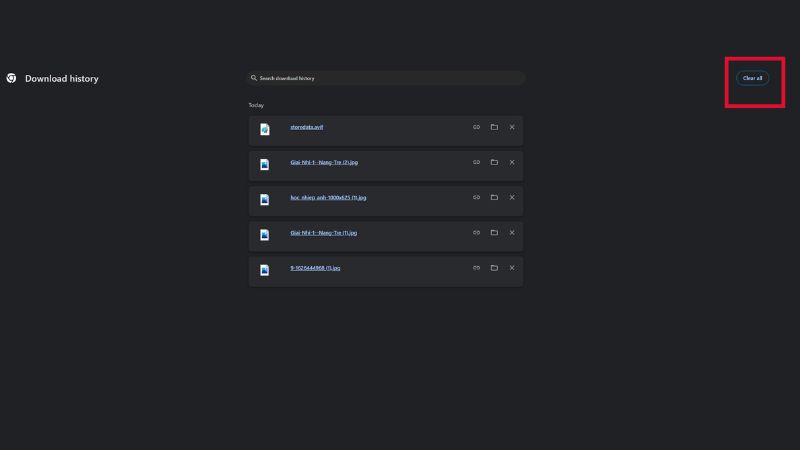This screenshot has width=800, height=450.
Task: Open the 9-1626444868 (1).jpg file link
Action: click(x=315, y=268)
